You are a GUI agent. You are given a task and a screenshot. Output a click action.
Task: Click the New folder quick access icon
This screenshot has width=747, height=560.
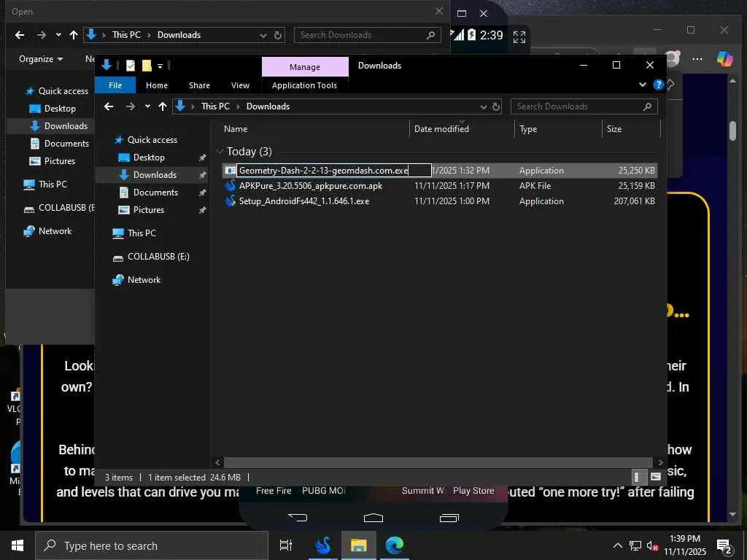pos(147,66)
